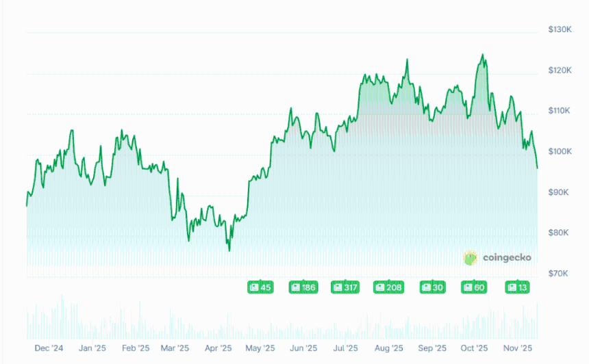
Task: Click the news badge with 317 articles
Action: (x=345, y=287)
